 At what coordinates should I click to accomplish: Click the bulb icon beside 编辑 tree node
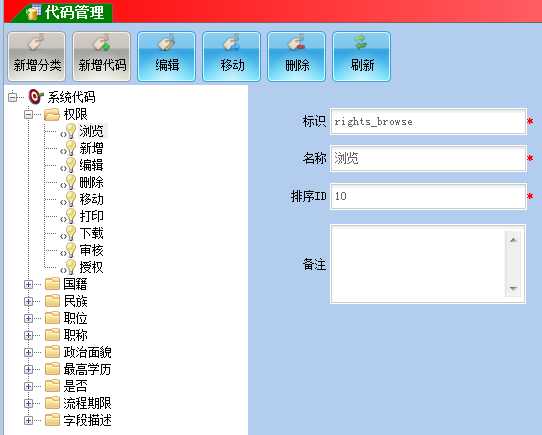coord(71,165)
